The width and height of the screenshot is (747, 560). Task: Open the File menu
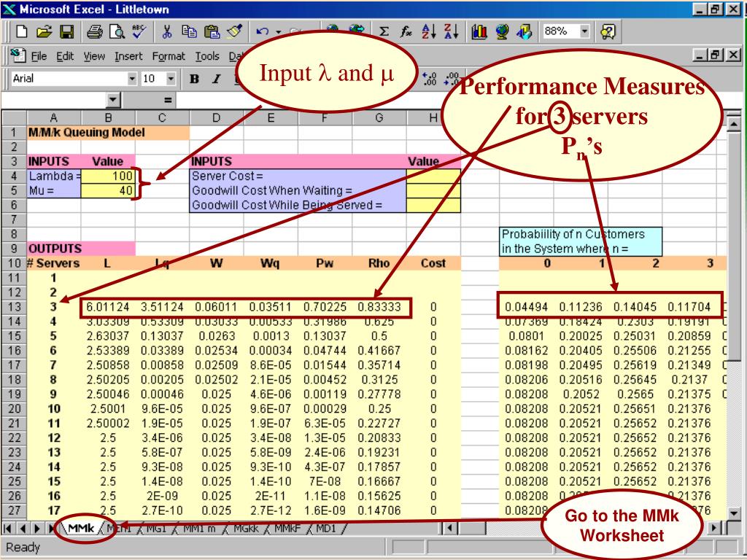pos(39,56)
